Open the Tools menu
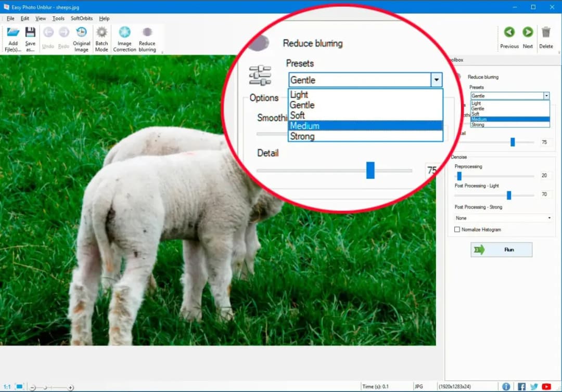This screenshot has width=562, height=392. [x=58, y=18]
